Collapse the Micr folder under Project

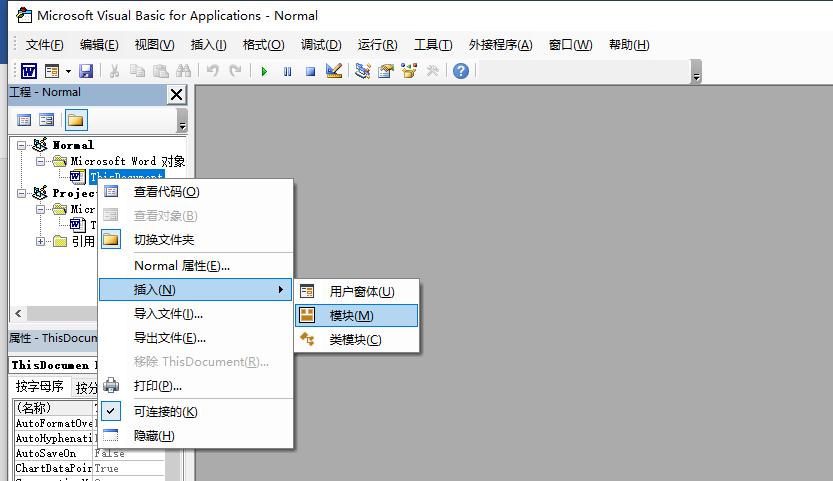(x=40, y=209)
